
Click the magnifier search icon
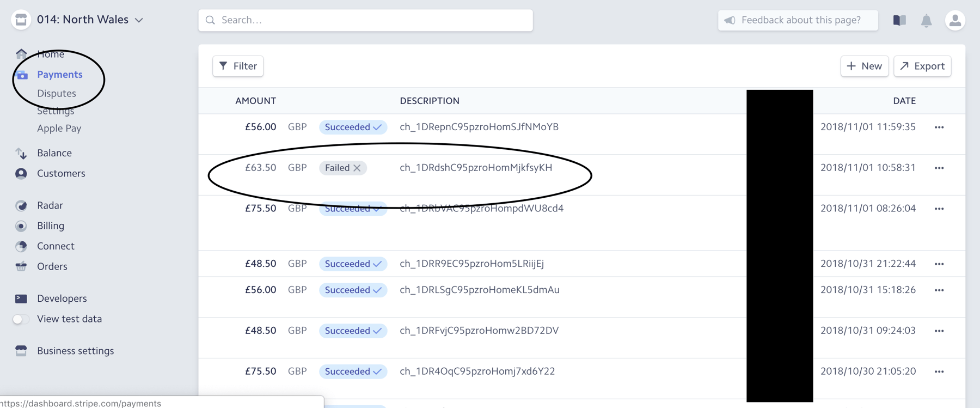click(211, 20)
